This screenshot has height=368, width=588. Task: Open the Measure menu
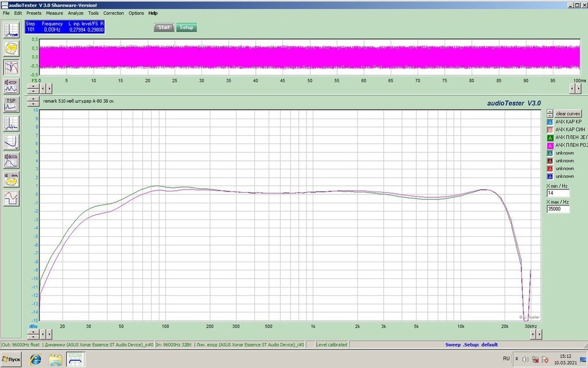point(55,13)
